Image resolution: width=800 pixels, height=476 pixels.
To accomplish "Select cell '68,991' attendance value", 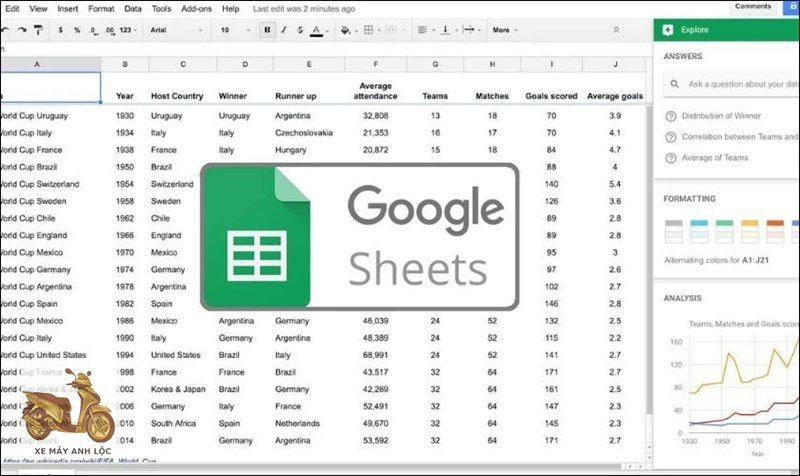I will coord(376,355).
